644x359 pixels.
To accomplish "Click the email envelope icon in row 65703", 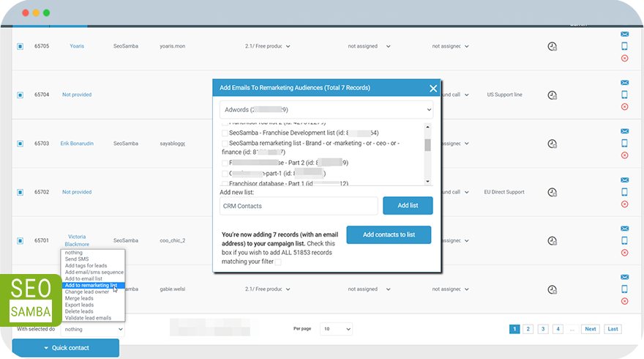I will pyautogui.click(x=624, y=131).
